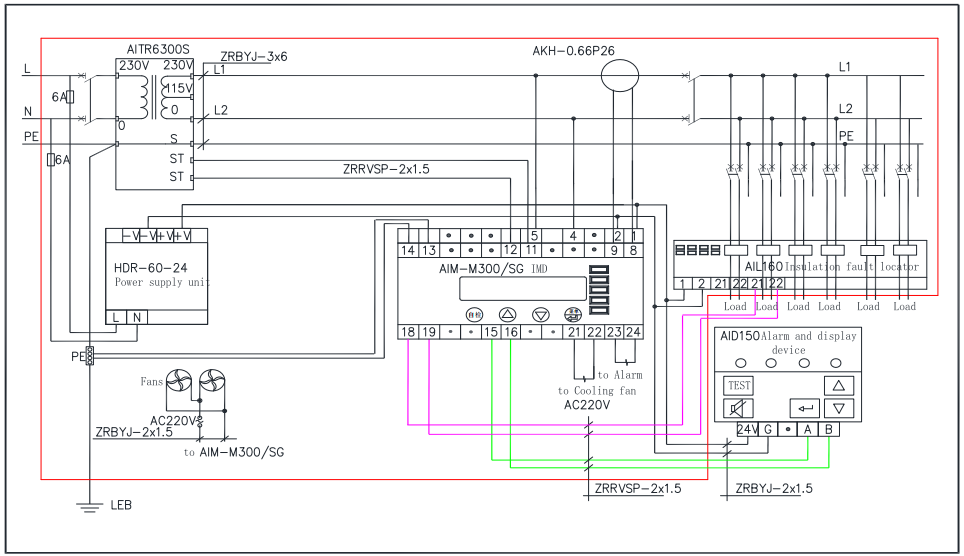Select the left cooling fan symbol
The height and width of the screenshot is (556, 964).
(180, 382)
